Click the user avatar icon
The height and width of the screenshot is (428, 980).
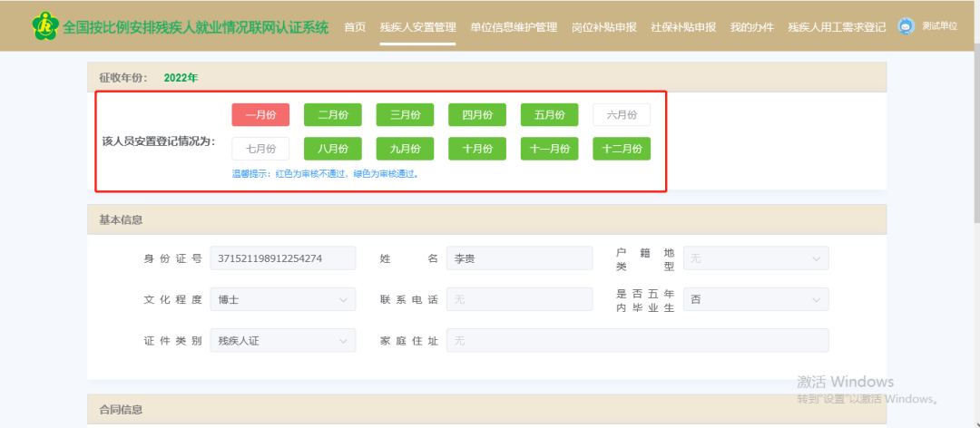pyautogui.click(x=906, y=26)
